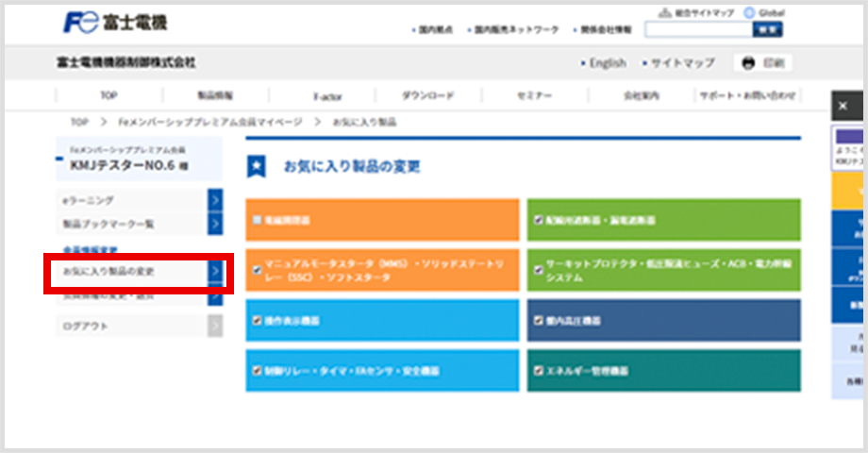This screenshot has height=453, width=868.
Task: Untick the エネルギー管理機器 checkbox
Action: [538, 371]
